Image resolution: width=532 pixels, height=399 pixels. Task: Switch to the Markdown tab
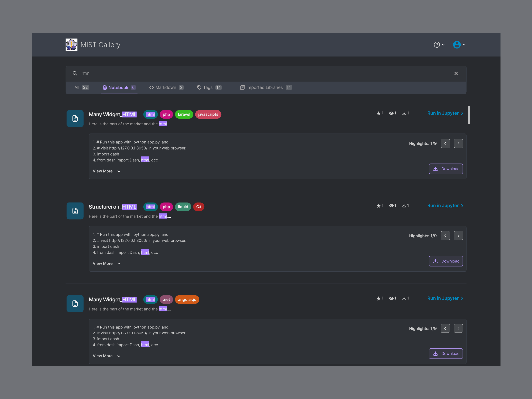pyautogui.click(x=166, y=87)
